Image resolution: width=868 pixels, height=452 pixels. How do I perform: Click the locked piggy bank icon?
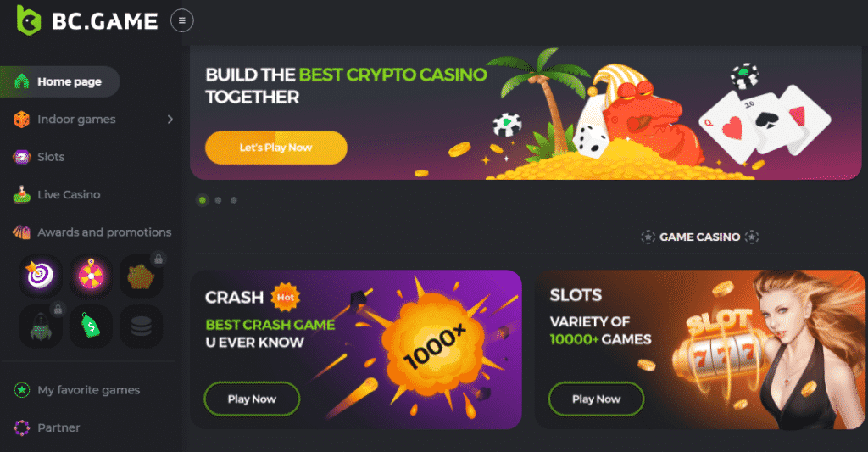142,276
